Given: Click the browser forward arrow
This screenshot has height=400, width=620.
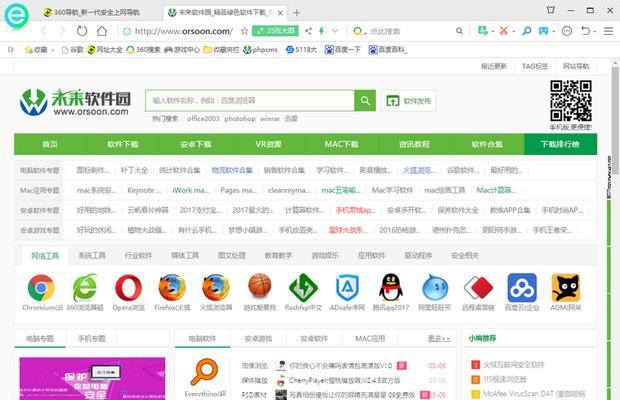Looking at the screenshot, I should (62, 31).
